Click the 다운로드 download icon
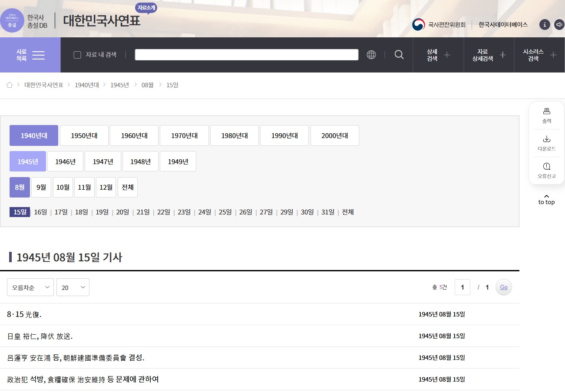Viewport: 565px width, 392px height. tap(546, 139)
